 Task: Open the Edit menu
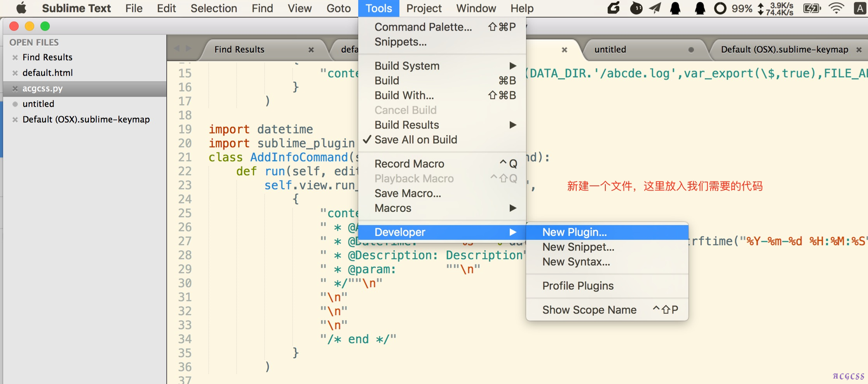point(166,8)
